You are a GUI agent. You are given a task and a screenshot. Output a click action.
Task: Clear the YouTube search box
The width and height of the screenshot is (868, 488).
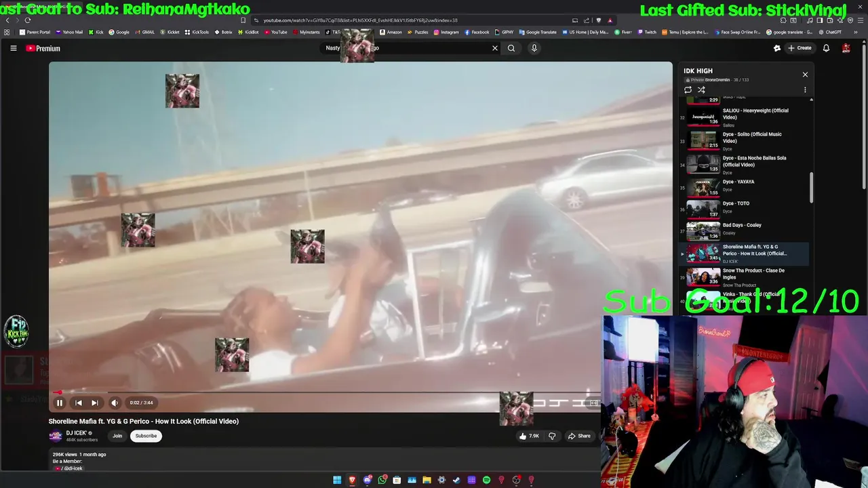495,48
